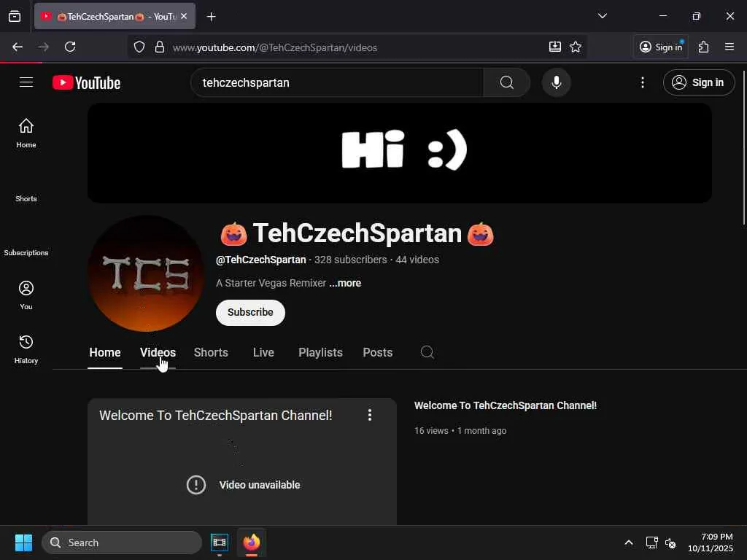Open Firefox extensions puzzle icon

coord(704,47)
